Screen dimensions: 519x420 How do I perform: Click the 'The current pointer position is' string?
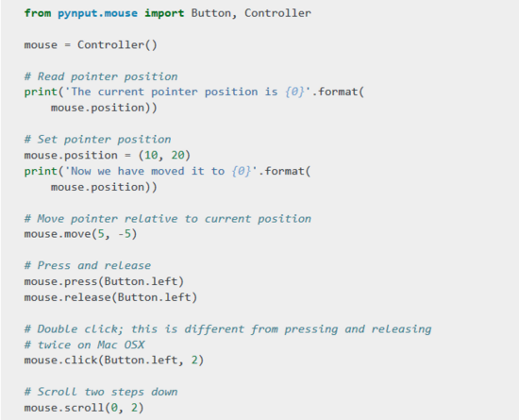point(175,92)
